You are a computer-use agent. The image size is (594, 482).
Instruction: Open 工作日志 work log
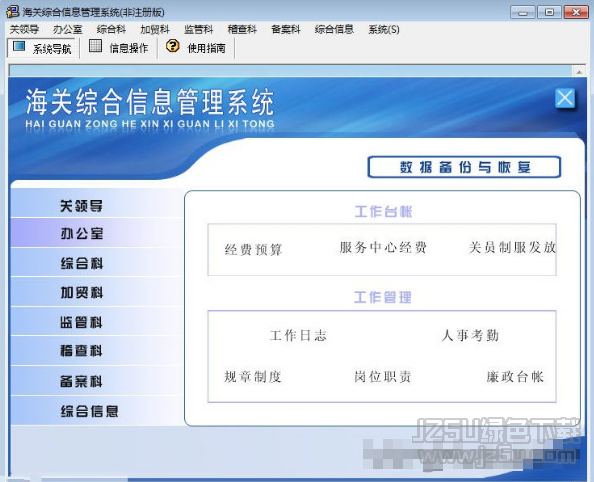[298, 335]
